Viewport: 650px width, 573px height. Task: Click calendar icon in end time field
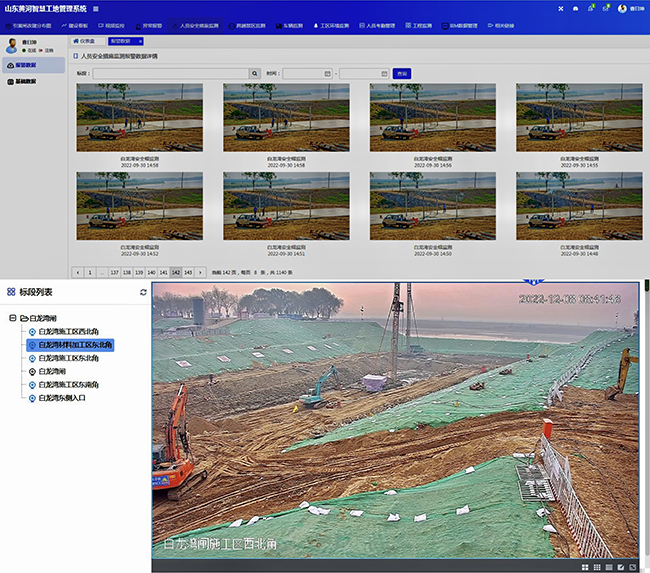click(384, 73)
